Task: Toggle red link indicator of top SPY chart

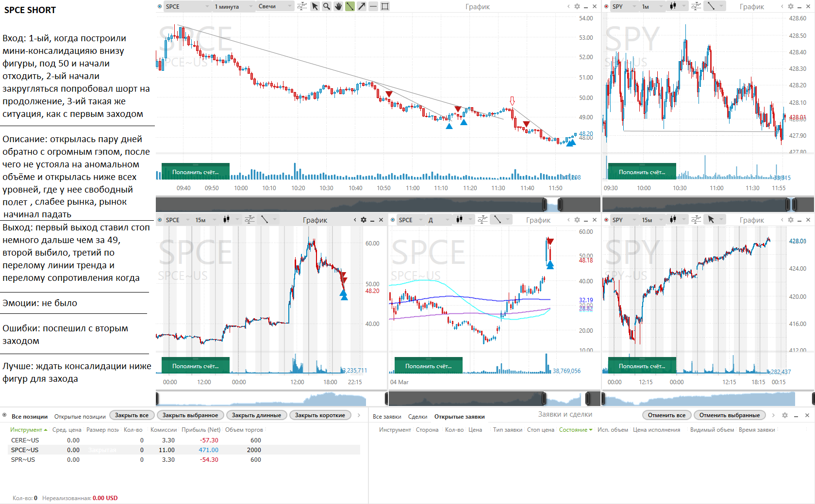Action: (606, 6)
